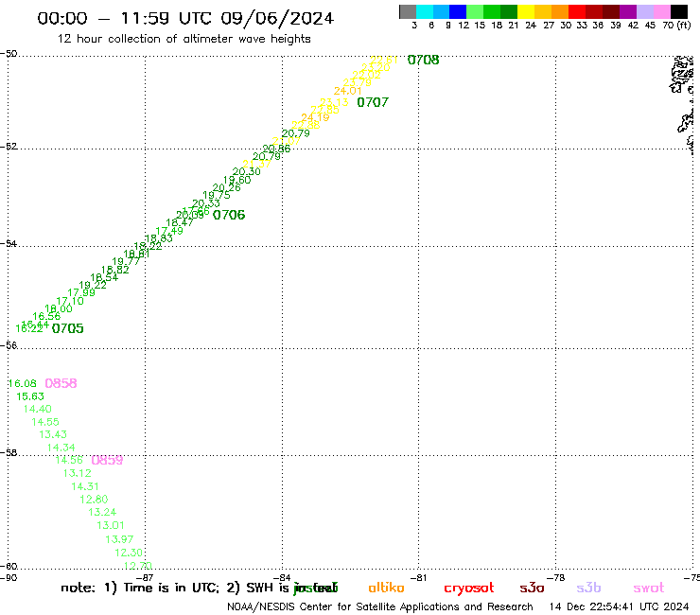Click the cyan swatch in the wave-height legend
The image size is (700, 615).
(425, 11)
